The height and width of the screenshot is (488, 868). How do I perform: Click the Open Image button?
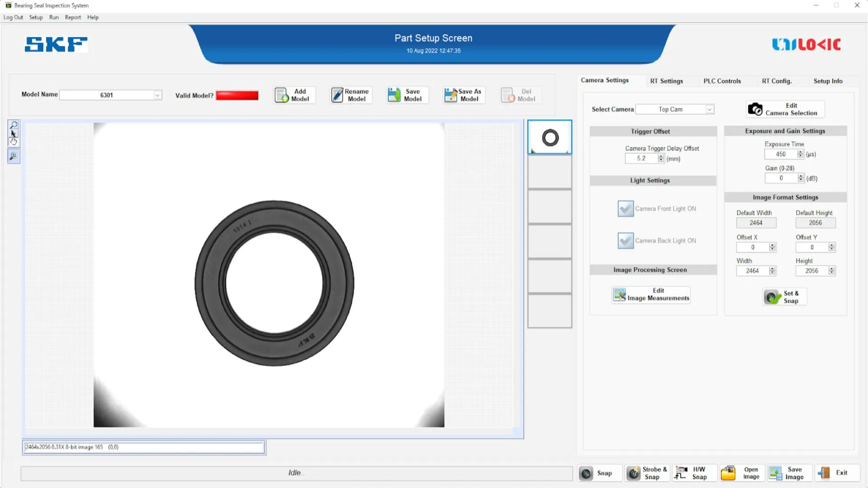[x=742, y=473]
